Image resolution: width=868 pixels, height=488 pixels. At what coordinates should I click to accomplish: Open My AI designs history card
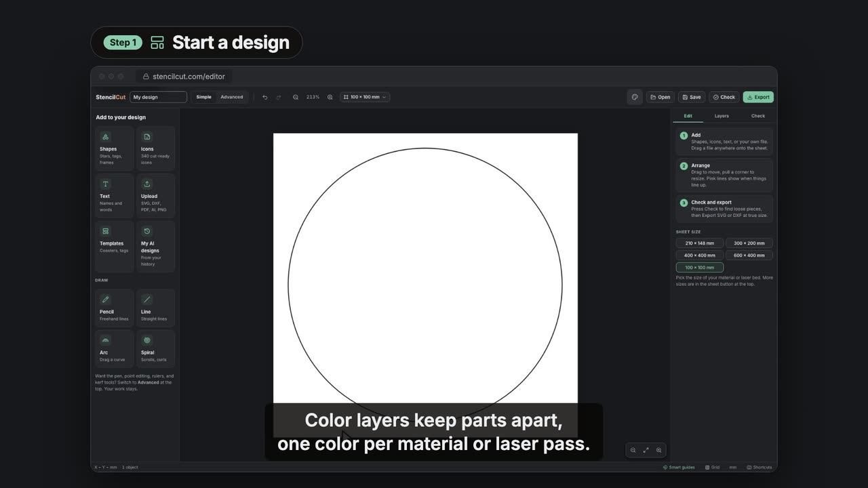pyautogui.click(x=155, y=246)
